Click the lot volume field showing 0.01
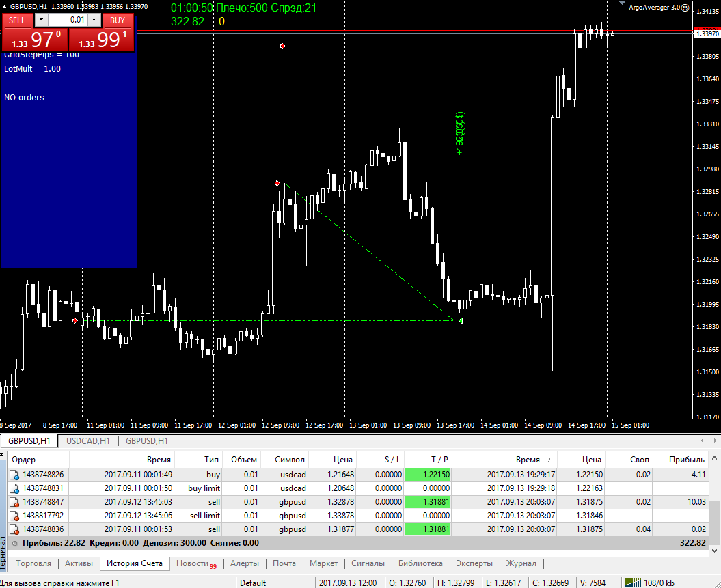 pos(68,20)
